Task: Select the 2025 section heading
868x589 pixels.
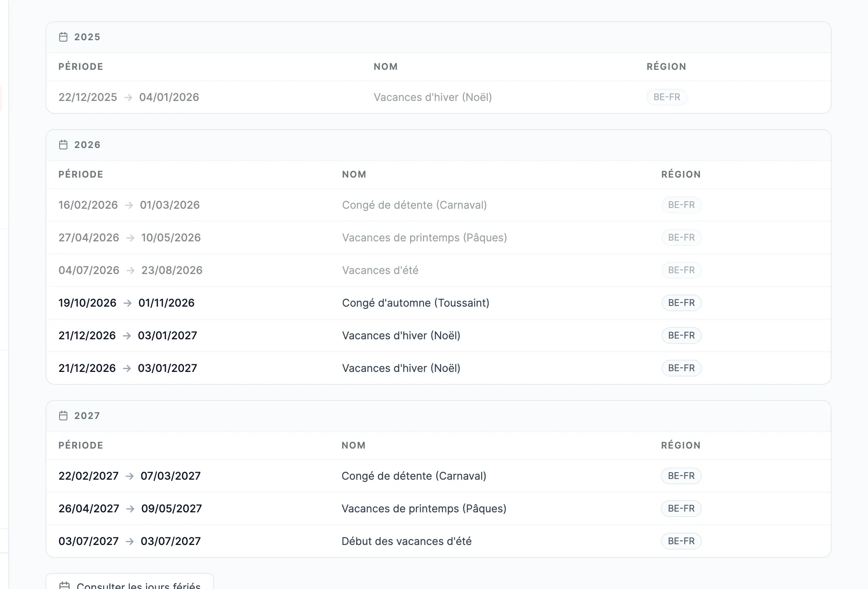Action: [87, 37]
